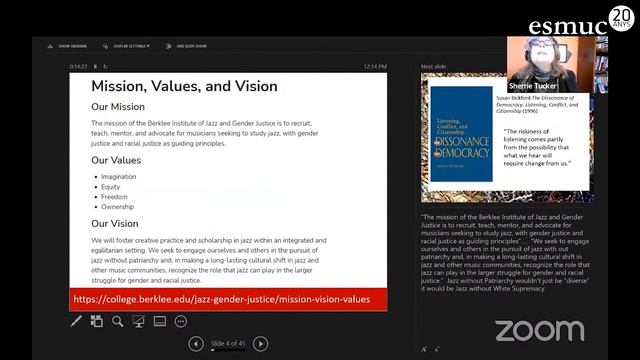Click the 'Our Vision' heading
Viewport: 640px width, 360px height.
[x=115, y=224]
